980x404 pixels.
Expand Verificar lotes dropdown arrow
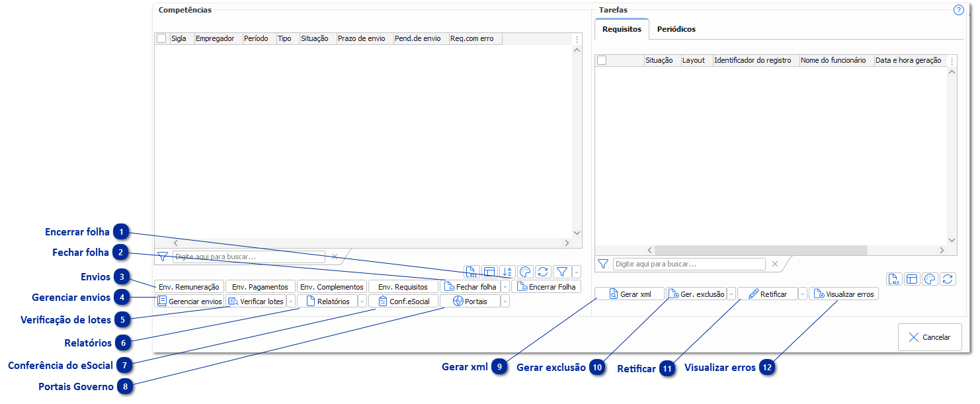(x=291, y=301)
